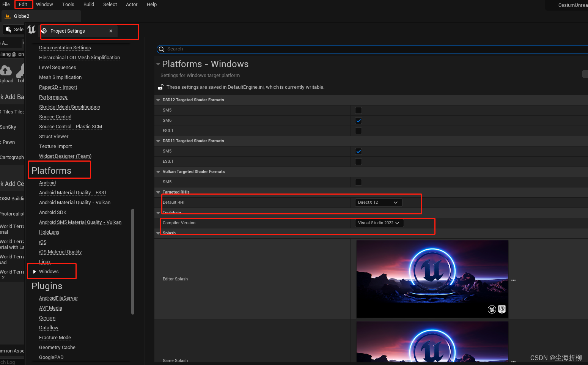Collapse the Platforms - Windows heading
This screenshot has height=365, width=588.
tap(158, 64)
